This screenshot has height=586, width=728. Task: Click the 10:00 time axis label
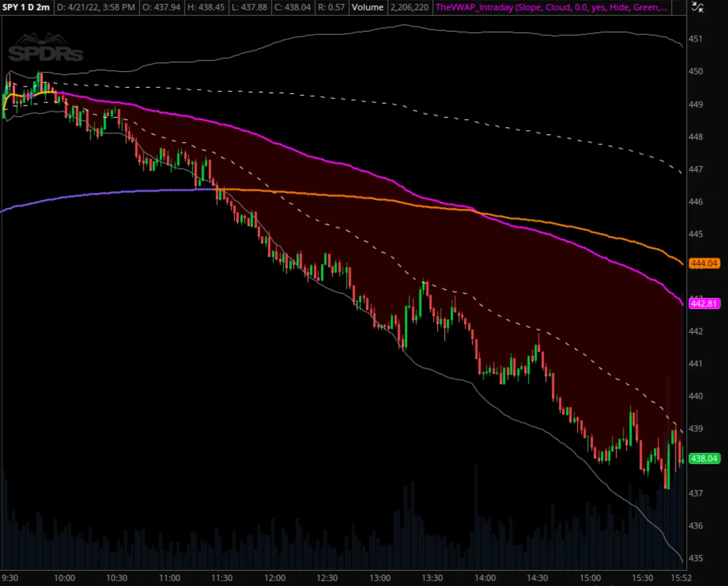coord(64,578)
